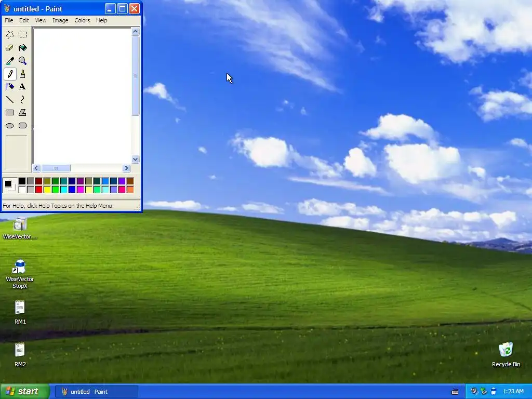Click the vertical scrollbar thumb in Paint
The width and height of the screenshot is (532, 399).
(x=136, y=76)
